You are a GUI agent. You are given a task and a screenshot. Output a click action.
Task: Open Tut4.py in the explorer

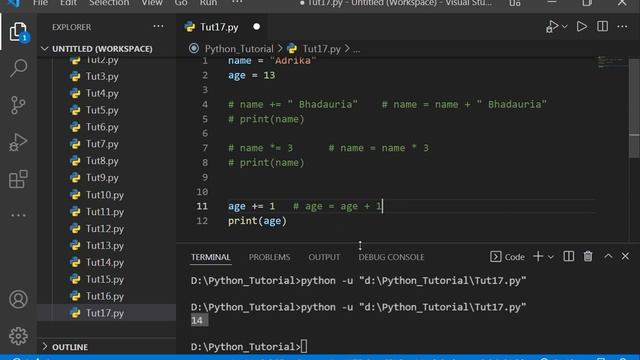(x=102, y=93)
